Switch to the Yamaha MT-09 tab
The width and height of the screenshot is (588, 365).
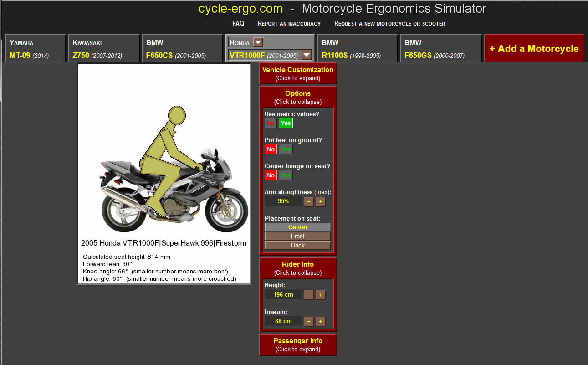coord(35,49)
